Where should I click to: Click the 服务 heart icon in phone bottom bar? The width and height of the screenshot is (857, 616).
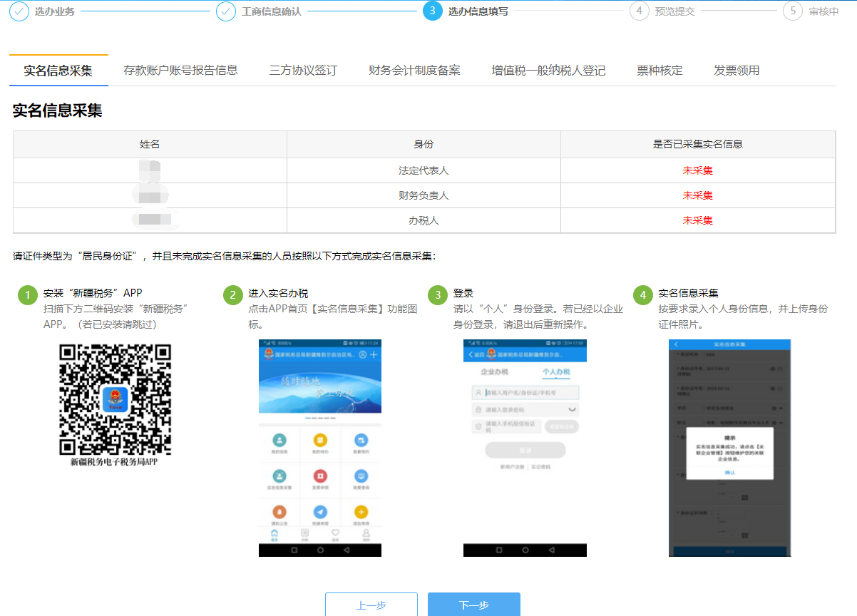[x=335, y=533]
